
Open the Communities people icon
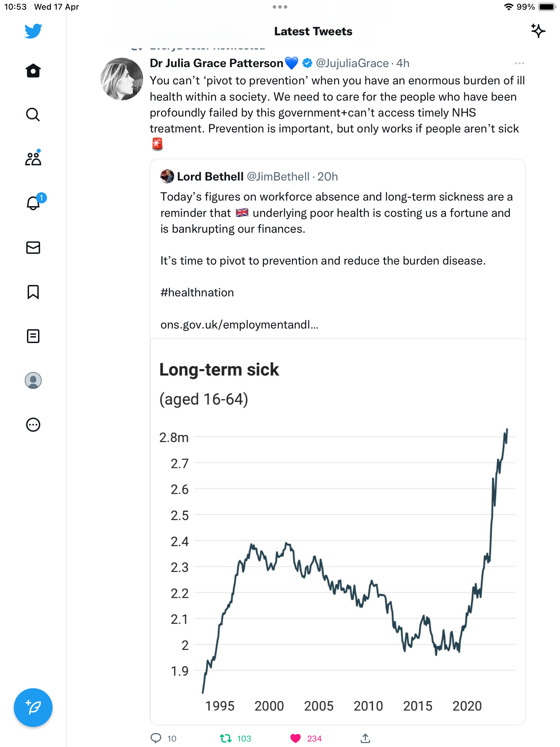[x=33, y=158]
